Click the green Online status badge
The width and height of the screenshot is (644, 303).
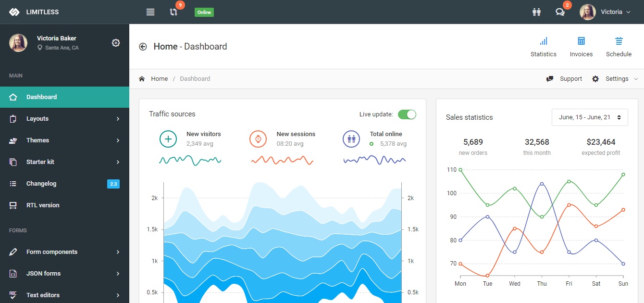click(x=204, y=13)
